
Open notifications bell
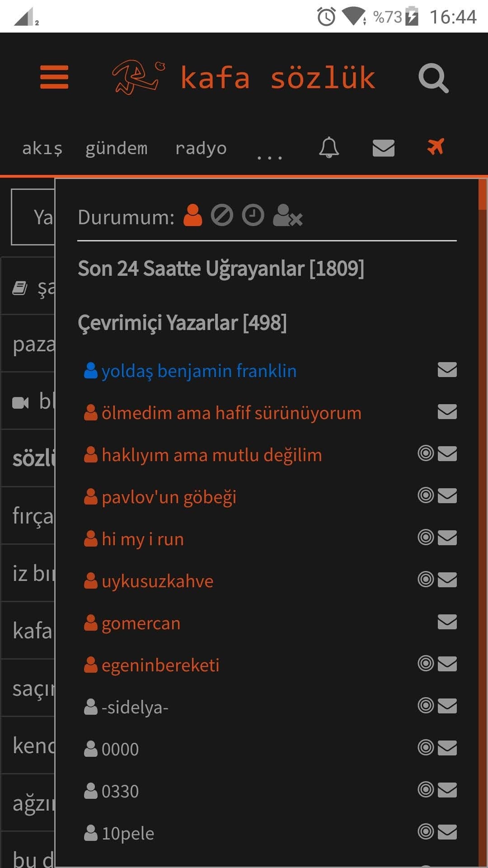click(x=329, y=147)
